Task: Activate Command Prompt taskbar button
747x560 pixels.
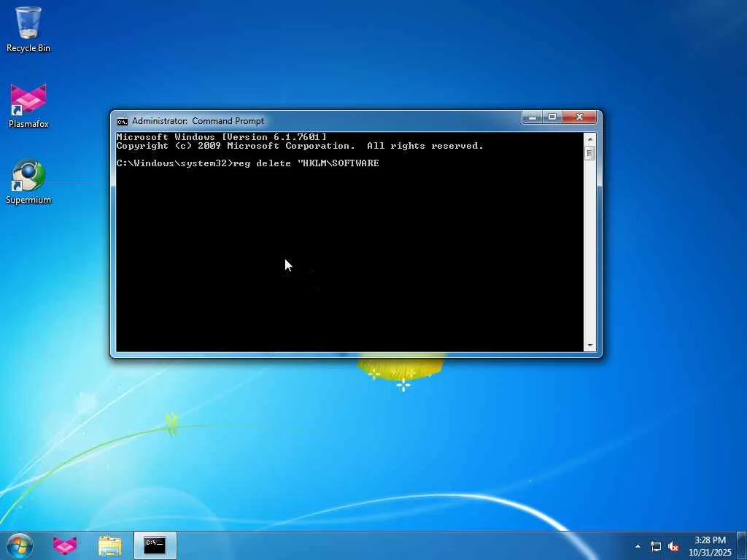Action: (x=155, y=545)
